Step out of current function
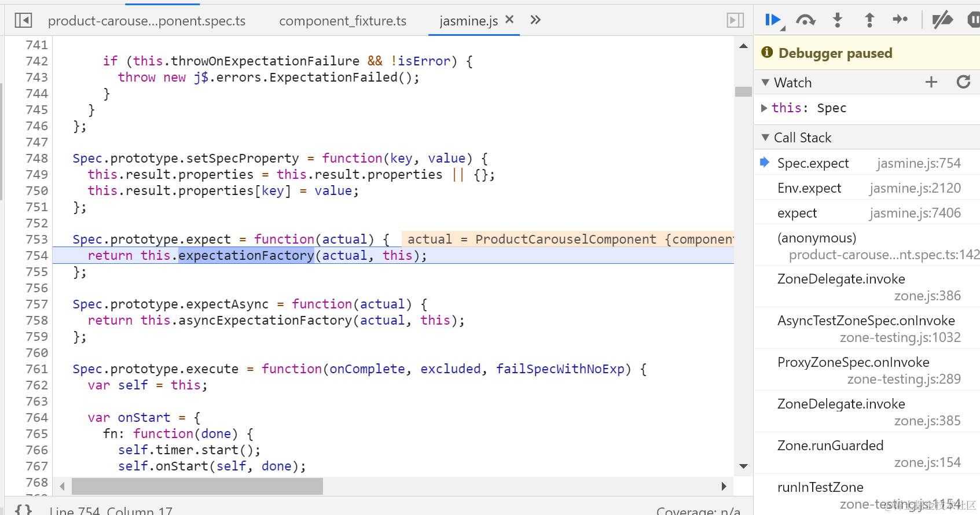 (x=869, y=20)
